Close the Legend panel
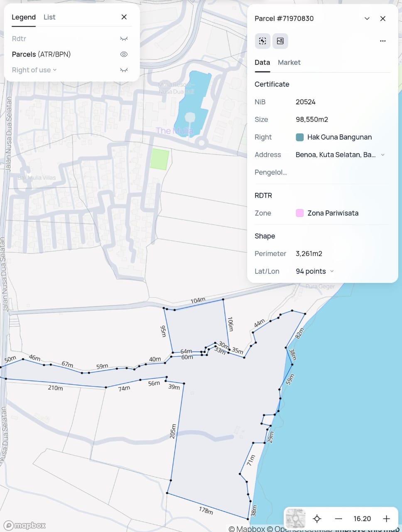The height and width of the screenshot is (532, 402). (124, 17)
